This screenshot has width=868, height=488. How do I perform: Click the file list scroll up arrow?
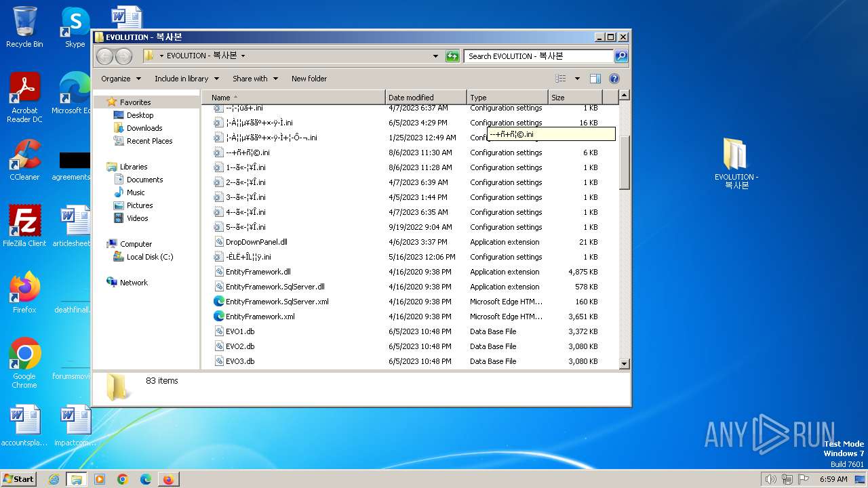[625, 96]
